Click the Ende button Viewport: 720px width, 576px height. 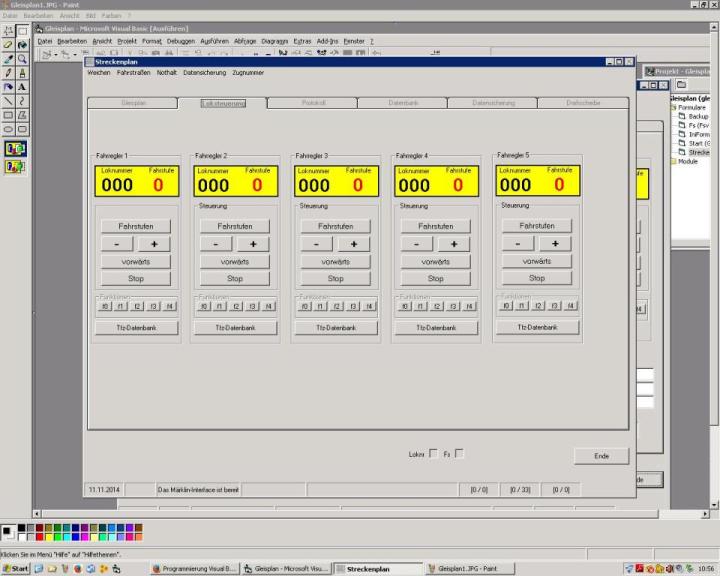pyautogui.click(x=601, y=456)
